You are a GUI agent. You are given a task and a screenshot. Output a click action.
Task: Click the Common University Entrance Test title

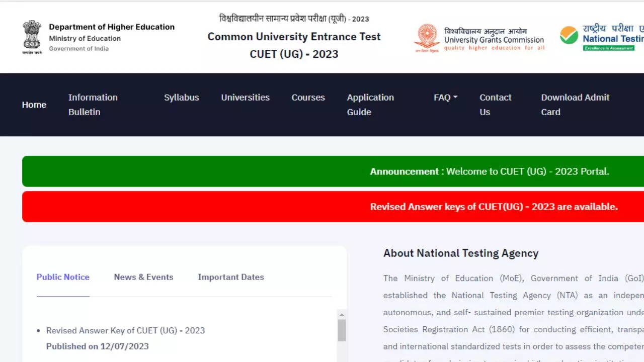(294, 37)
